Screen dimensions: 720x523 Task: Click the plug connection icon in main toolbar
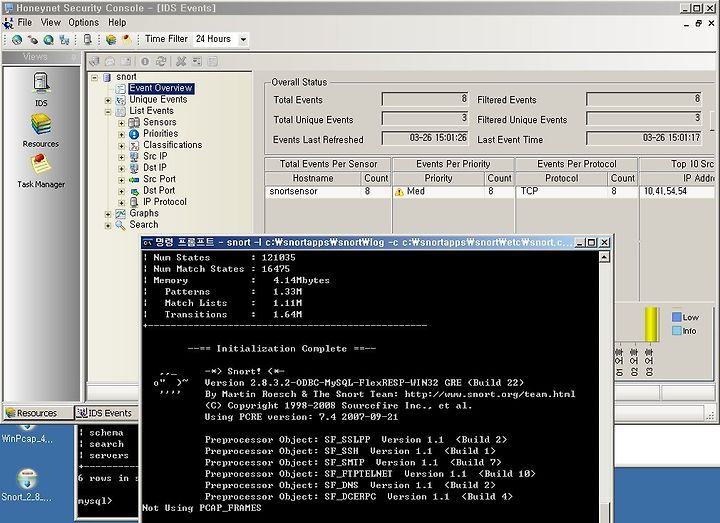tap(33, 40)
